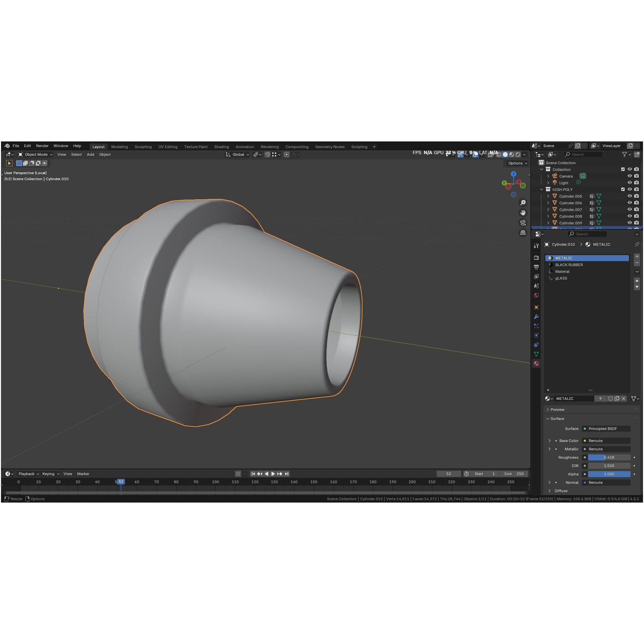Open the Object Mode dropdown

[x=35, y=154]
